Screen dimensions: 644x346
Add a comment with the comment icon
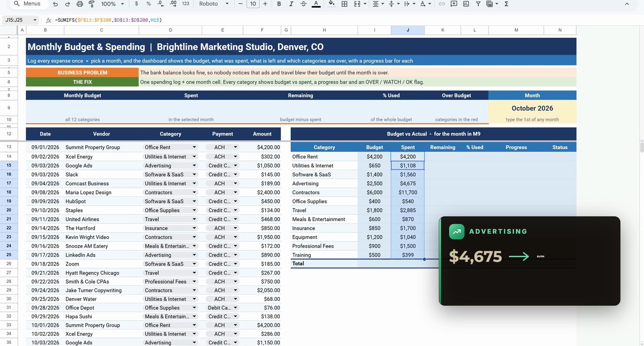454,4
